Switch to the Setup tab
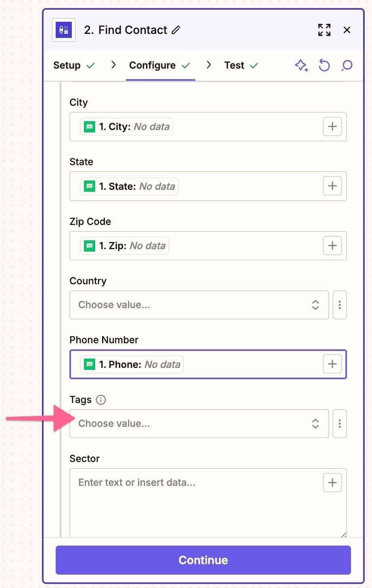Image resolution: width=372 pixels, height=588 pixels. 68,65
